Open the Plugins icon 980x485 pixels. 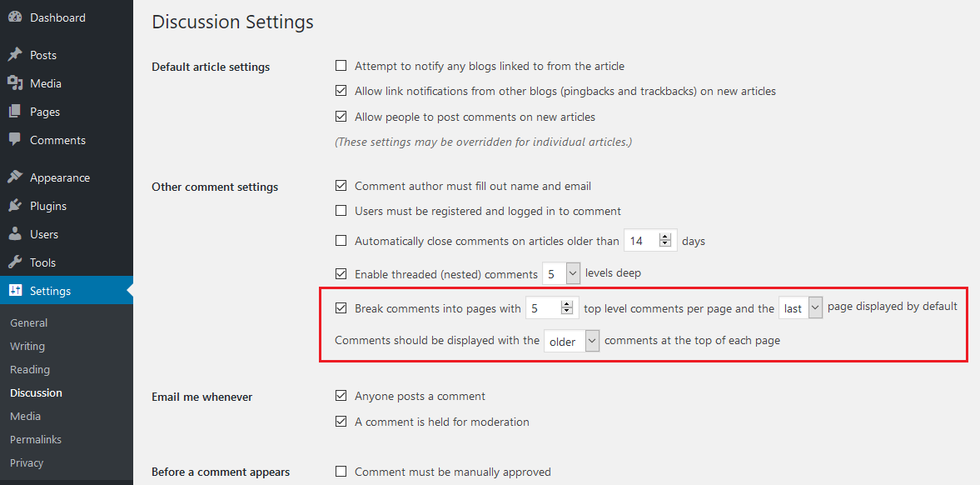click(14, 205)
